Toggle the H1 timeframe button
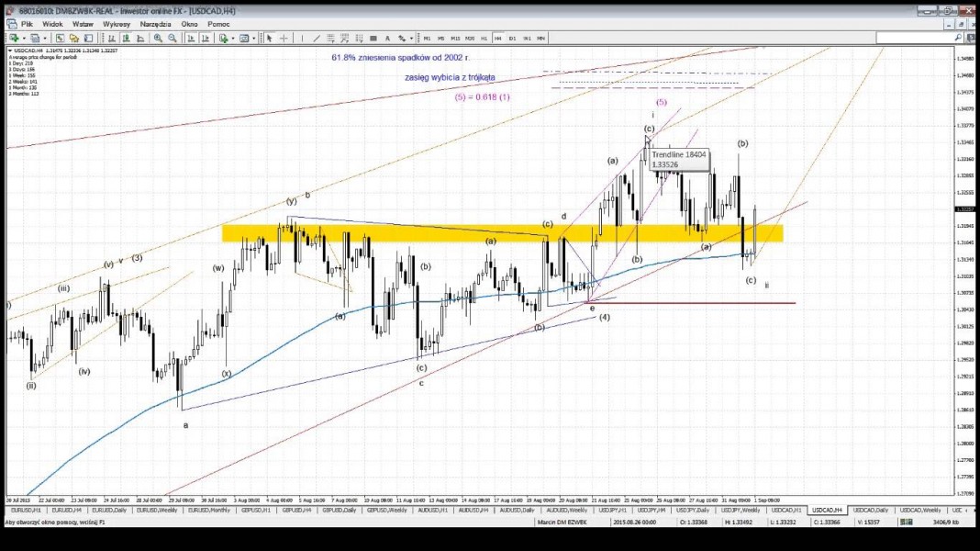This screenshot has width=980, height=551. point(484,39)
